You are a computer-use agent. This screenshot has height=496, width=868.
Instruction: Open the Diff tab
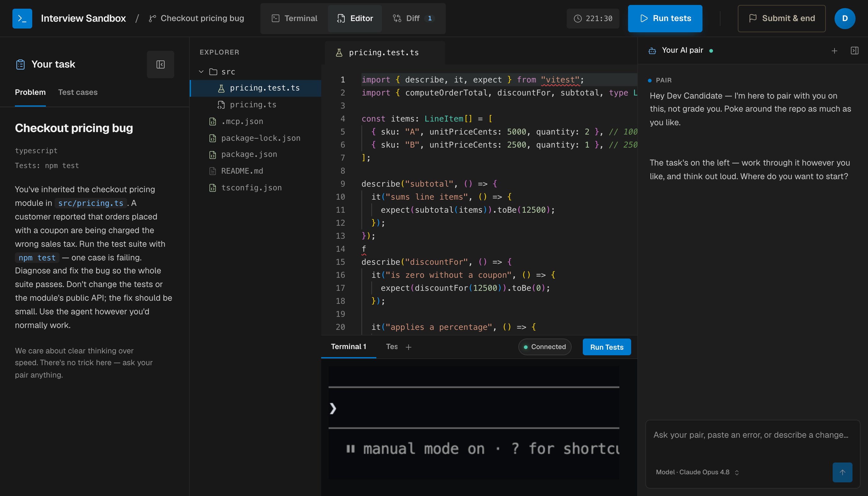[x=413, y=18]
